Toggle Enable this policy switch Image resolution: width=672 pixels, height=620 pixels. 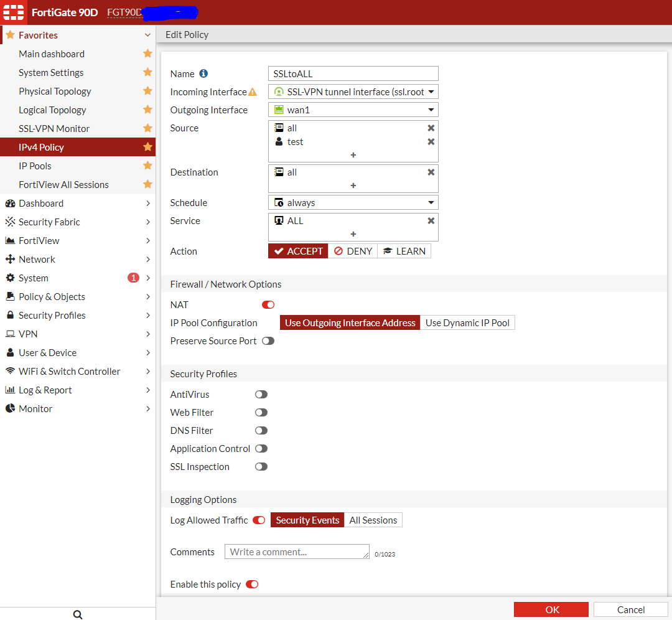(x=252, y=585)
